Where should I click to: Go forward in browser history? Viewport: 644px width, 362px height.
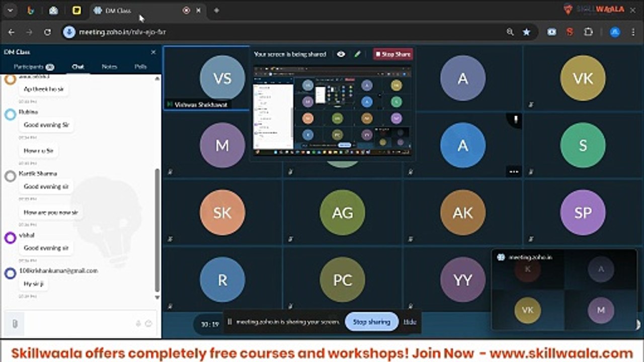click(x=29, y=32)
